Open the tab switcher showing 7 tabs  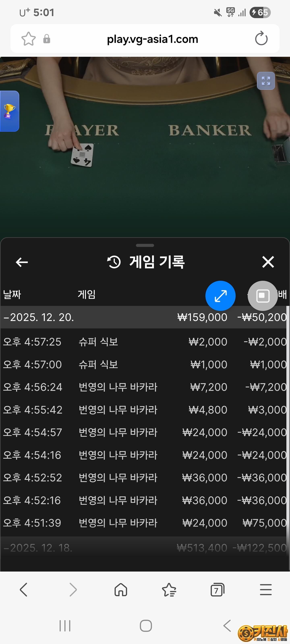[217, 590]
